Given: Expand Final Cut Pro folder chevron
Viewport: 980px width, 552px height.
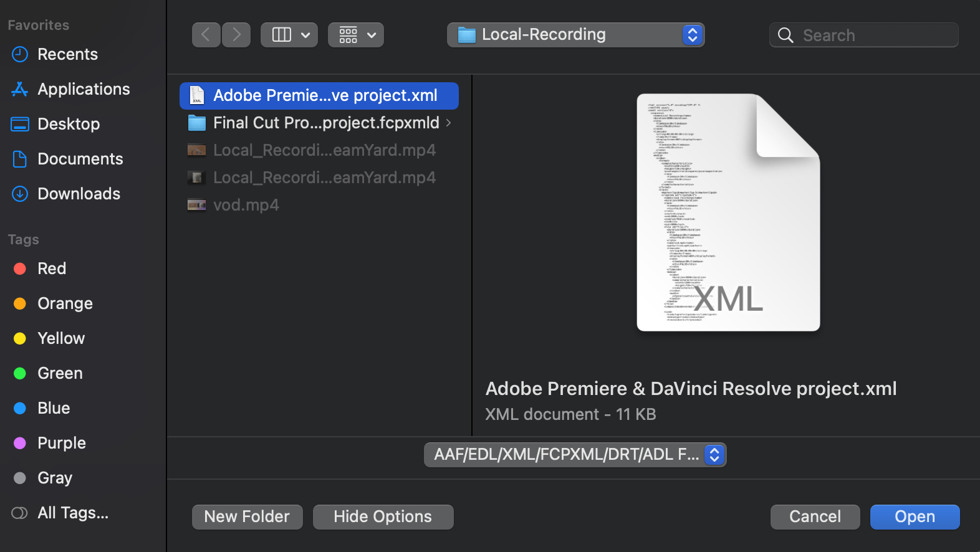Looking at the screenshot, I should [x=448, y=123].
